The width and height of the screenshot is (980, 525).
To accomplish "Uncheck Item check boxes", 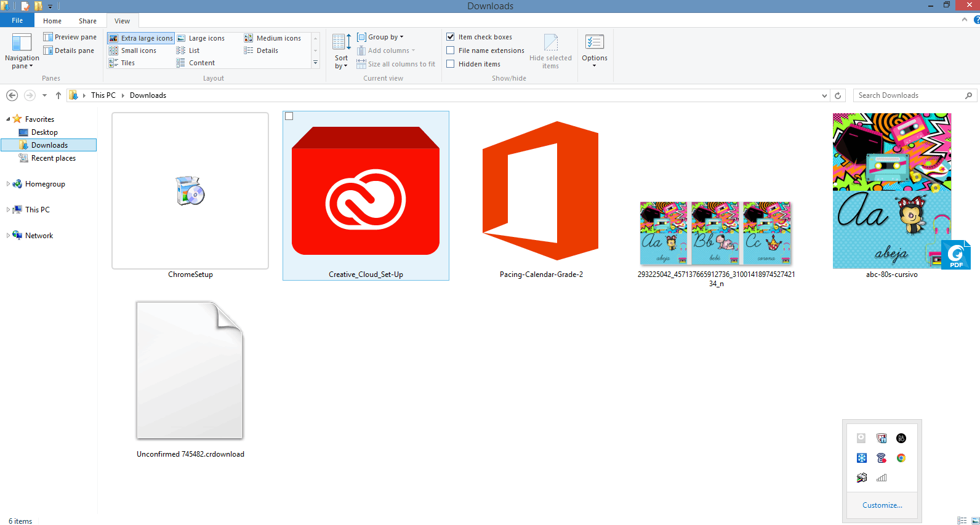I will [451, 37].
